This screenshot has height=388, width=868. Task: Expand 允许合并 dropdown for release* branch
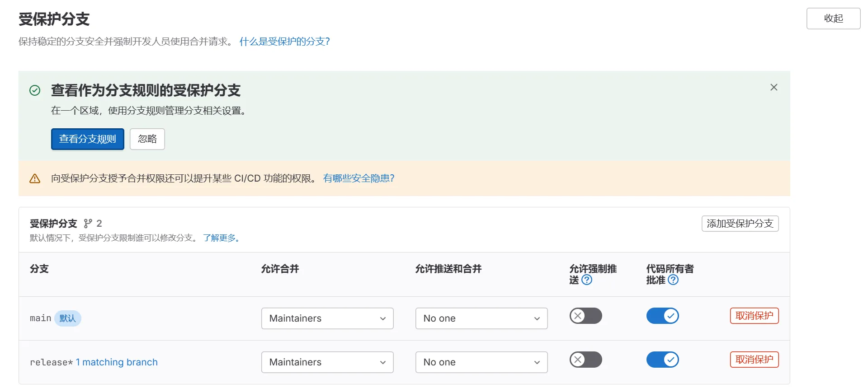327,362
